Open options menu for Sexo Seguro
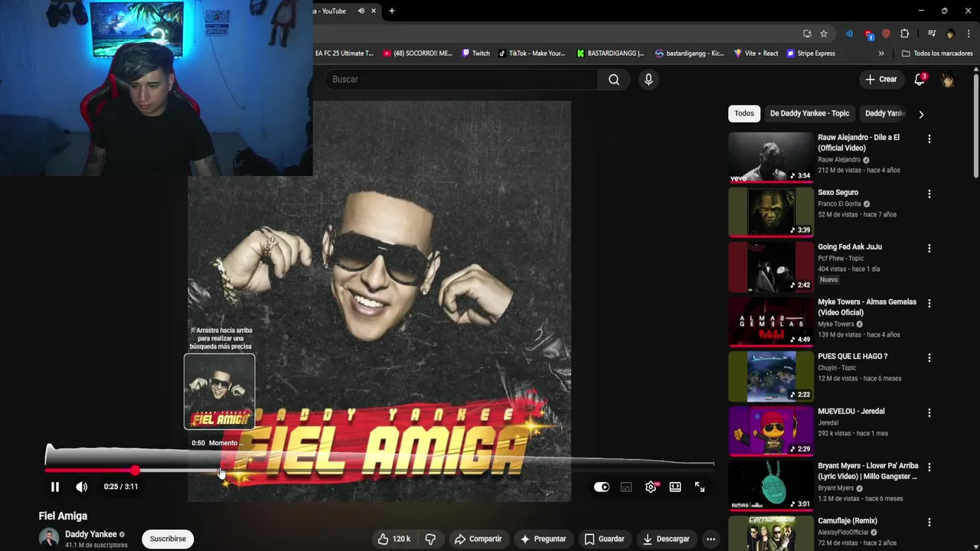 coord(929,194)
